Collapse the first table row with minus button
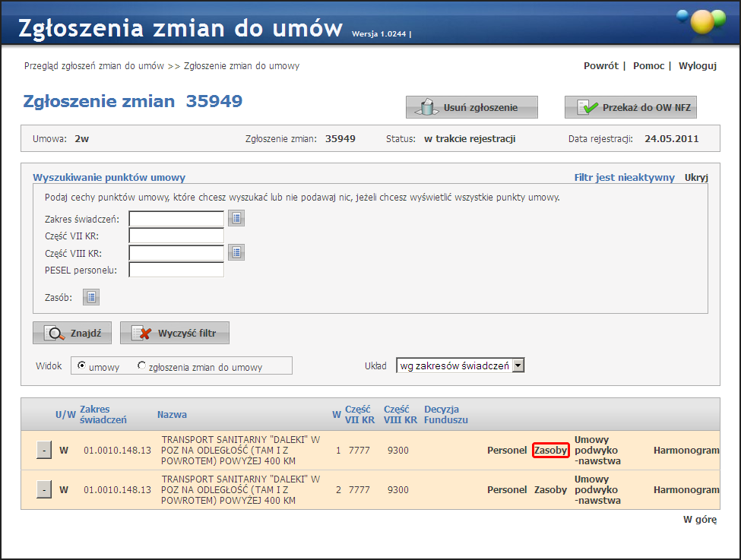The height and width of the screenshot is (560, 741). pyautogui.click(x=44, y=451)
